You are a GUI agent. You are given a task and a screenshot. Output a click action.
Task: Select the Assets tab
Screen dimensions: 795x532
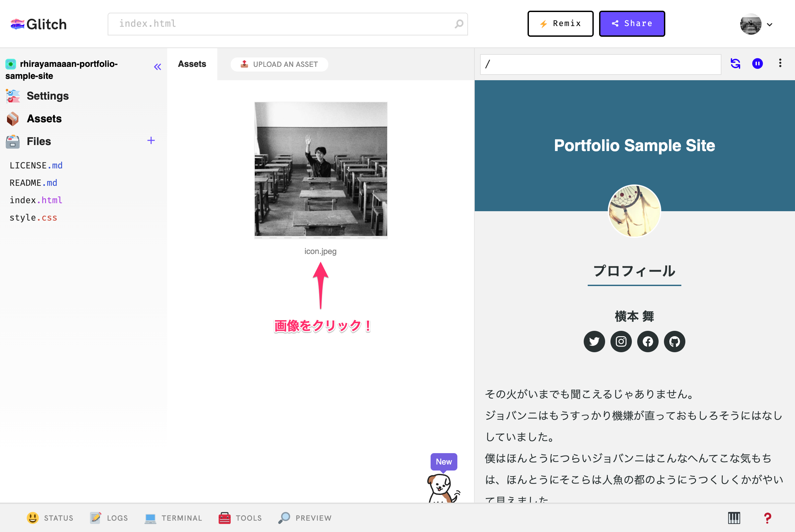point(192,64)
